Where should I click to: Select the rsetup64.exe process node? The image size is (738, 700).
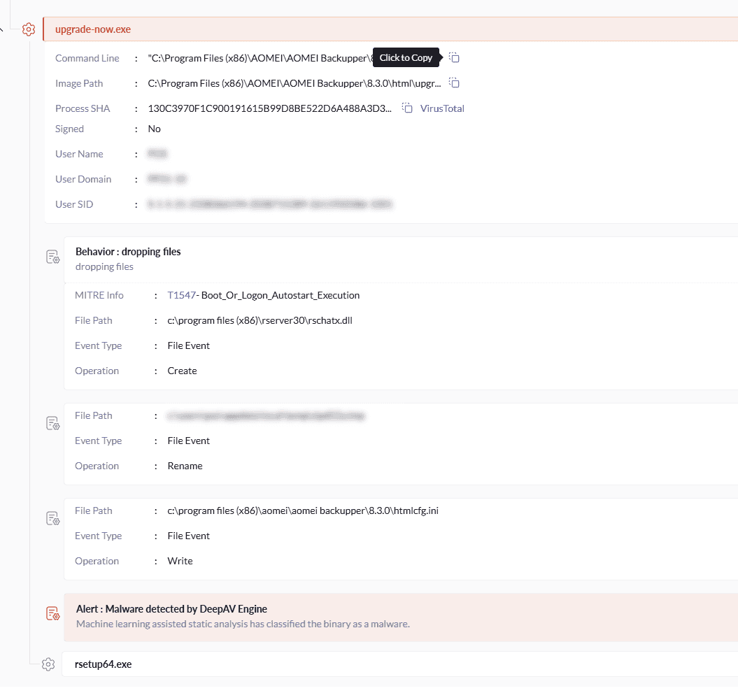(x=400, y=664)
